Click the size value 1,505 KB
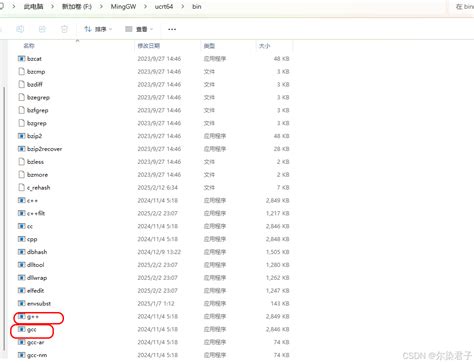 277,252
